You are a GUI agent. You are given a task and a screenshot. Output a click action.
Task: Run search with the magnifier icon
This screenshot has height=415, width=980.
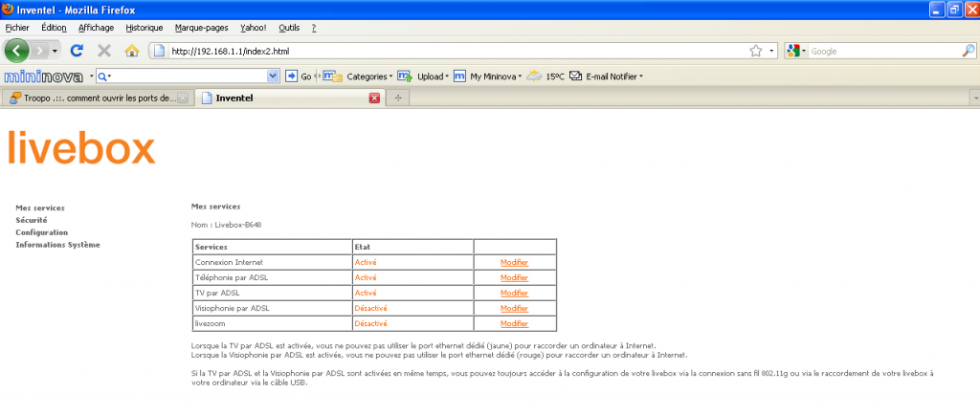968,52
